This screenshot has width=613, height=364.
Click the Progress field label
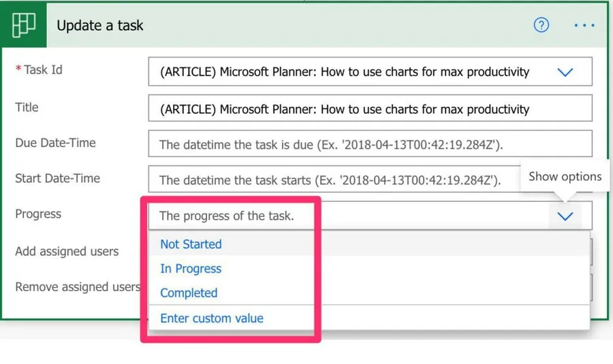coord(38,214)
